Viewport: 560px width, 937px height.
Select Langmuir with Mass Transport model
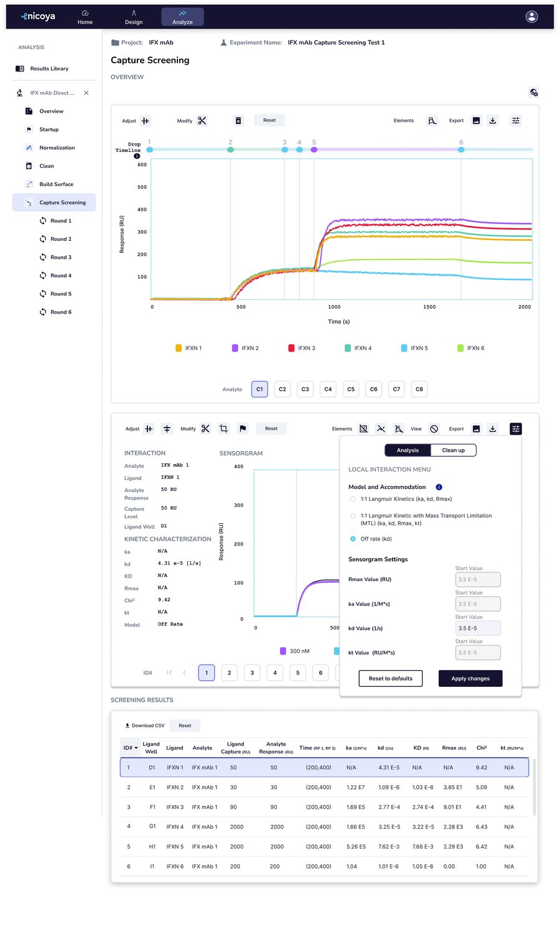point(353,516)
